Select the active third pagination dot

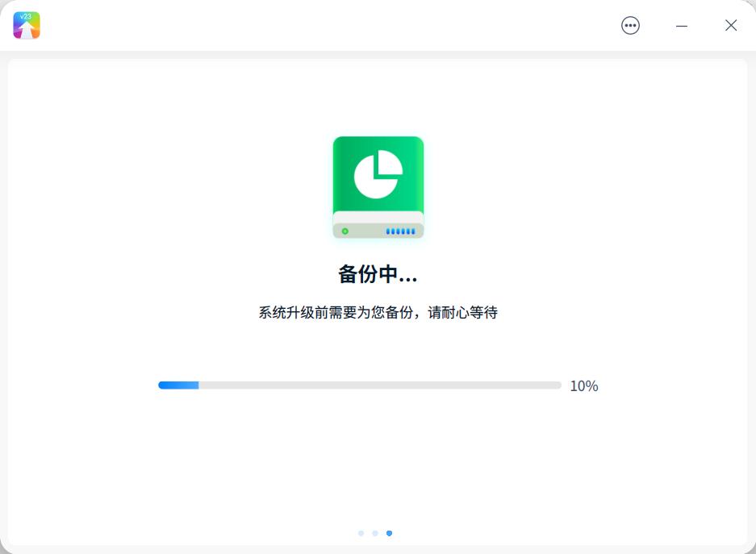[390, 533]
